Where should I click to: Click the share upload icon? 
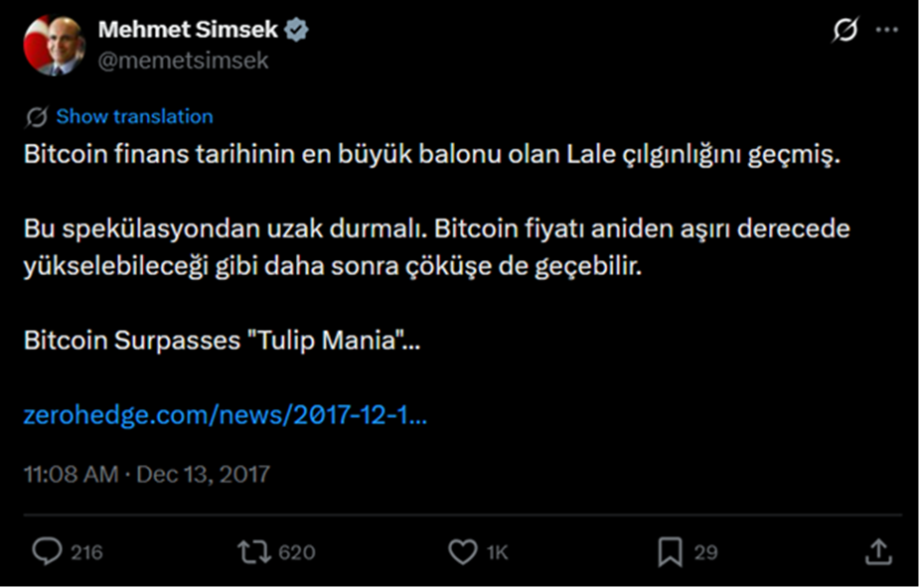[x=877, y=552]
